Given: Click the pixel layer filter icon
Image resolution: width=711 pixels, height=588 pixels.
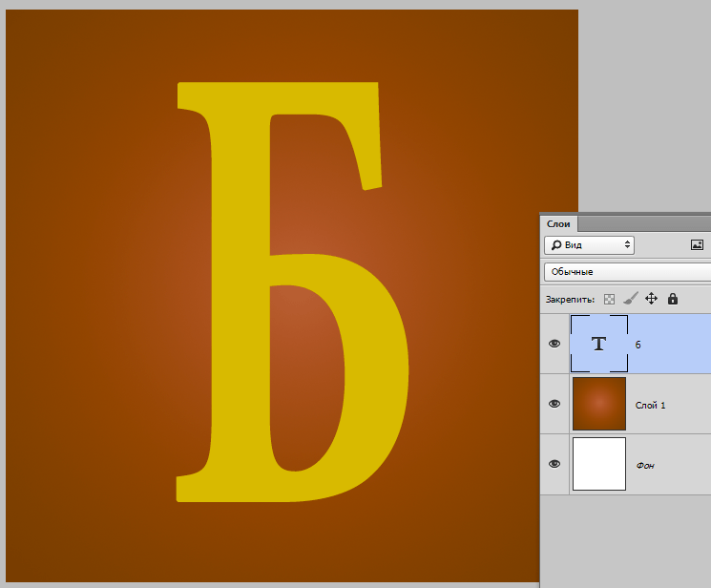Looking at the screenshot, I should coord(697,245).
